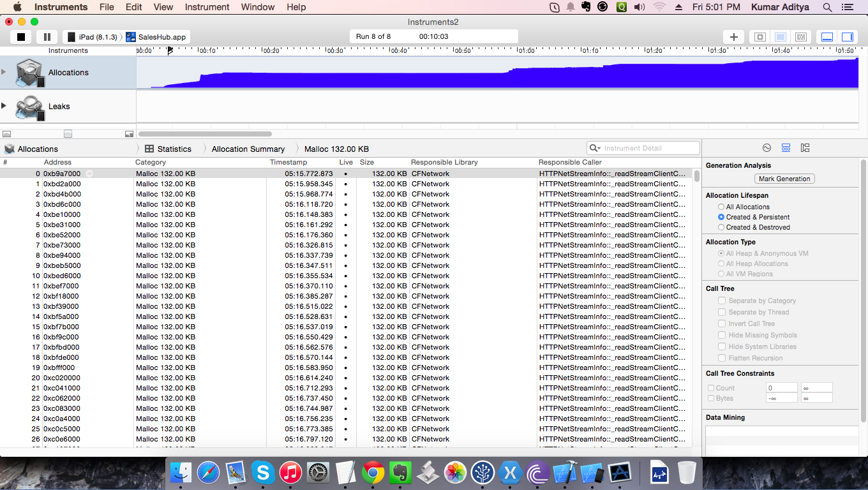Open SourceTree from the Dock
Screen dimensions: 868x490
click(483, 473)
